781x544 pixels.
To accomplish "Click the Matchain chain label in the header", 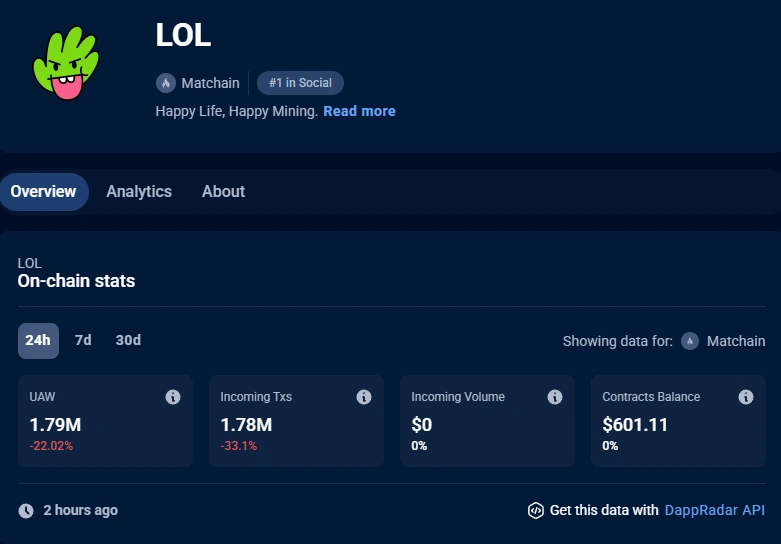I will coord(210,83).
